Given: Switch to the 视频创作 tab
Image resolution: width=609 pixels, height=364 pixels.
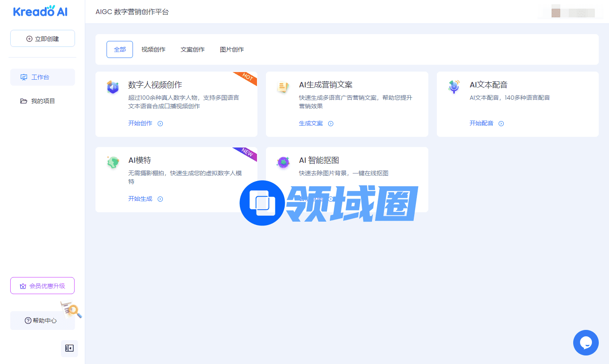Looking at the screenshot, I should (x=153, y=49).
